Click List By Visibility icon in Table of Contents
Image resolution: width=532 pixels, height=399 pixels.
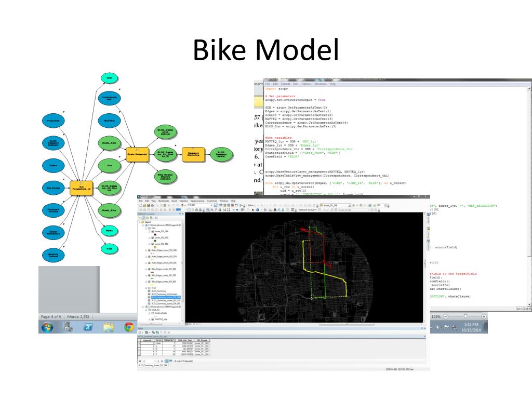pos(147,218)
